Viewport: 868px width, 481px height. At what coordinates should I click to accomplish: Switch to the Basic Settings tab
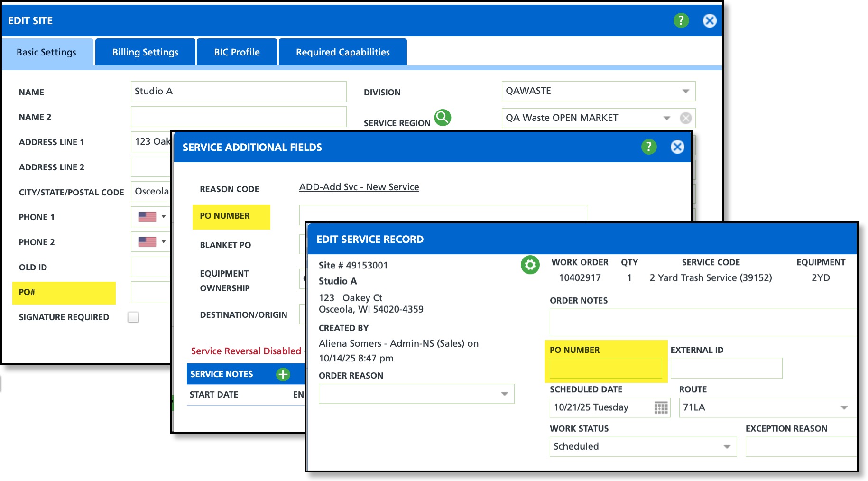[x=46, y=52]
